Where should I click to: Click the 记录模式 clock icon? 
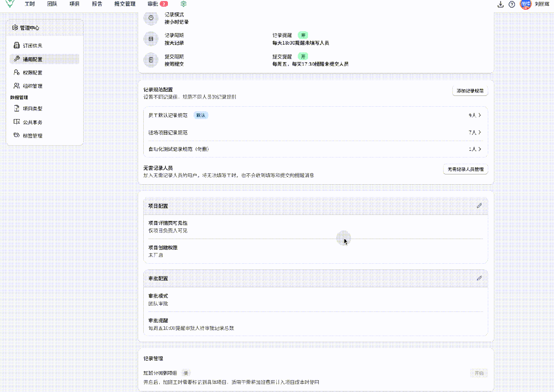(x=151, y=17)
